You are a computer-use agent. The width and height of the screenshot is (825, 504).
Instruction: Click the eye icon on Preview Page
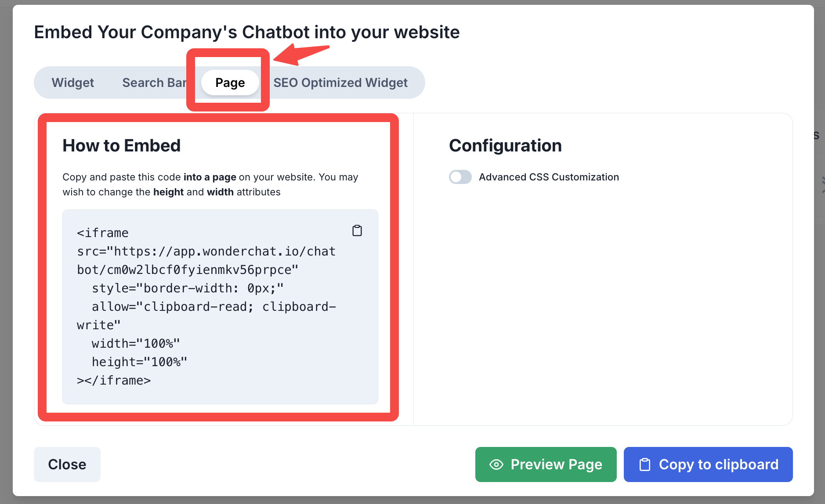pos(496,464)
